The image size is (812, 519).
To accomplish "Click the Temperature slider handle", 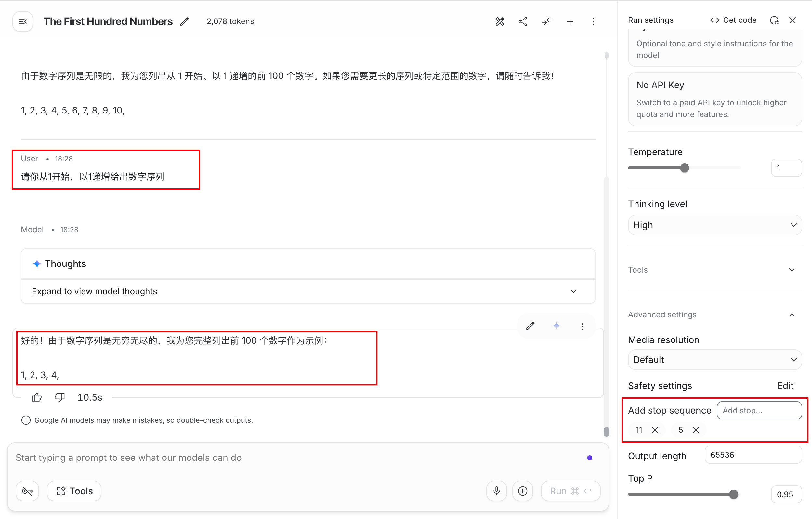I will pyautogui.click(x=684, y=168).
